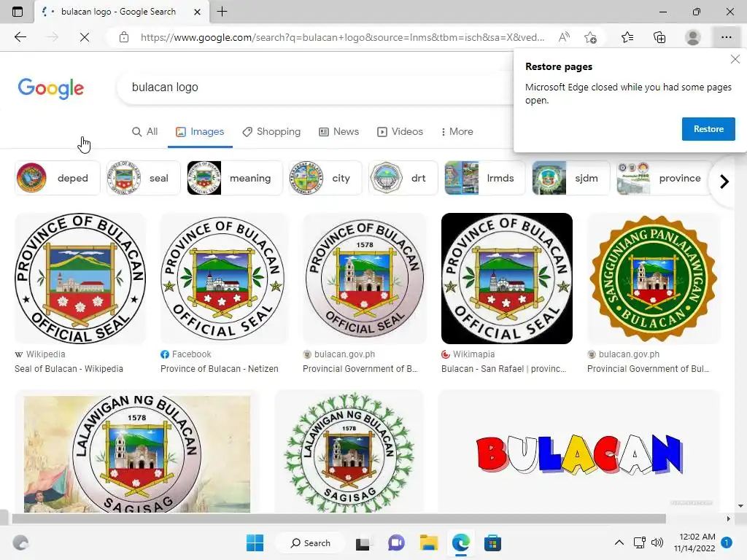
Task: Click the Wikimapia source label
Action: 473,354
